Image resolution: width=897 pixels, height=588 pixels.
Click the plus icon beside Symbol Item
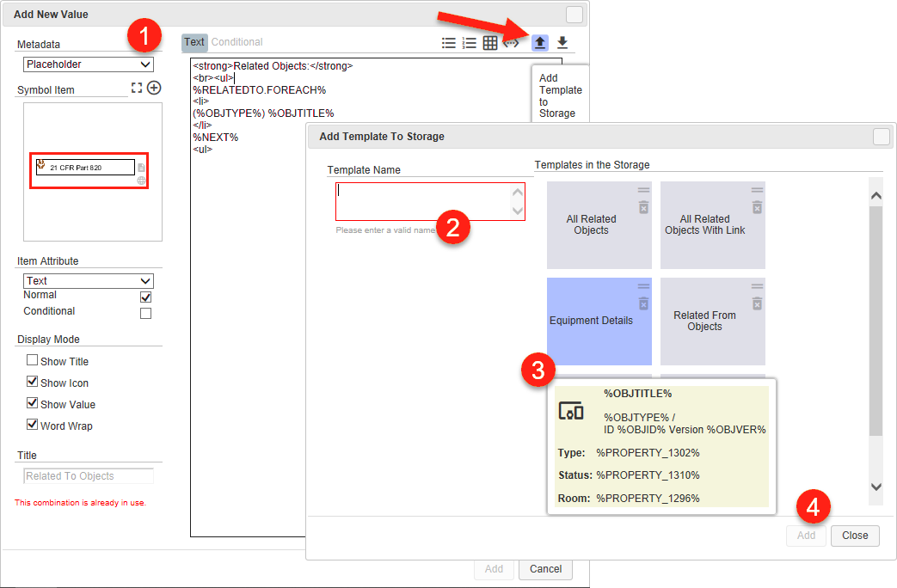(154, 88)
